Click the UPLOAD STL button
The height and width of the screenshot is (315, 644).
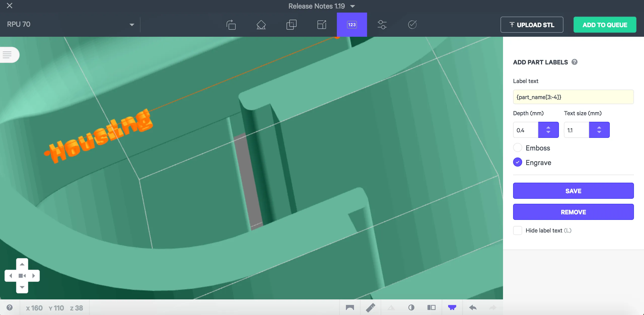click(x=532, y=25)
